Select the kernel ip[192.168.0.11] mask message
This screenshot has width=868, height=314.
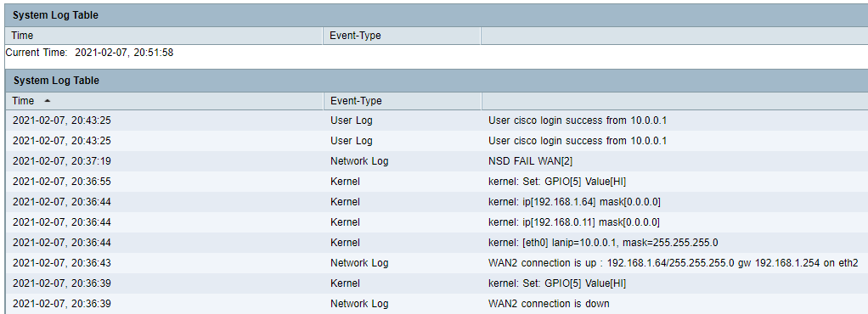click(x=573, y=222)
